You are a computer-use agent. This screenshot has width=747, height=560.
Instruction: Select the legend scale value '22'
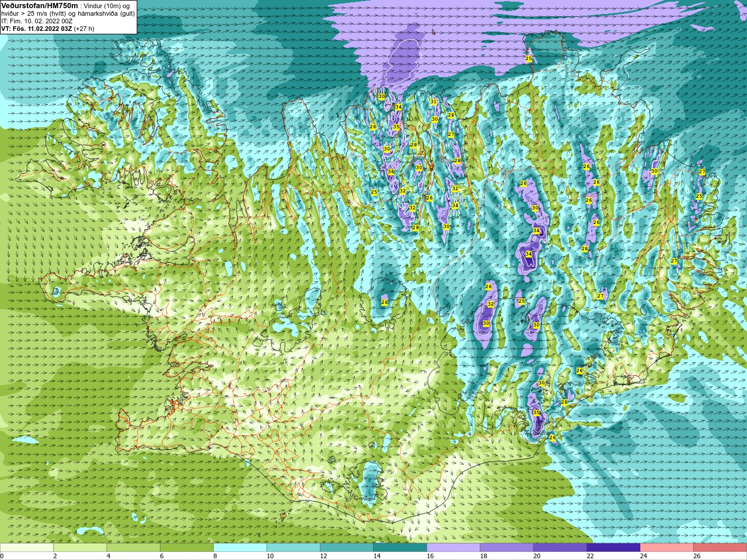(590, 556)
